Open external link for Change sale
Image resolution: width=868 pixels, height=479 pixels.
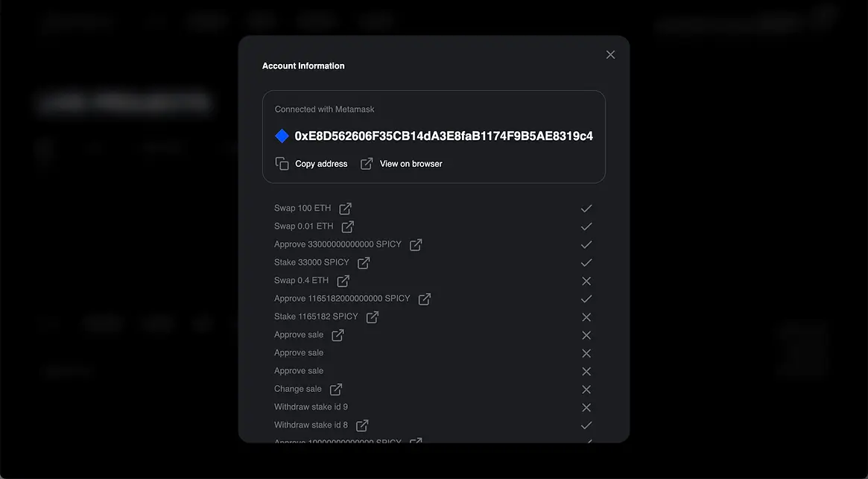coord(336,389)
